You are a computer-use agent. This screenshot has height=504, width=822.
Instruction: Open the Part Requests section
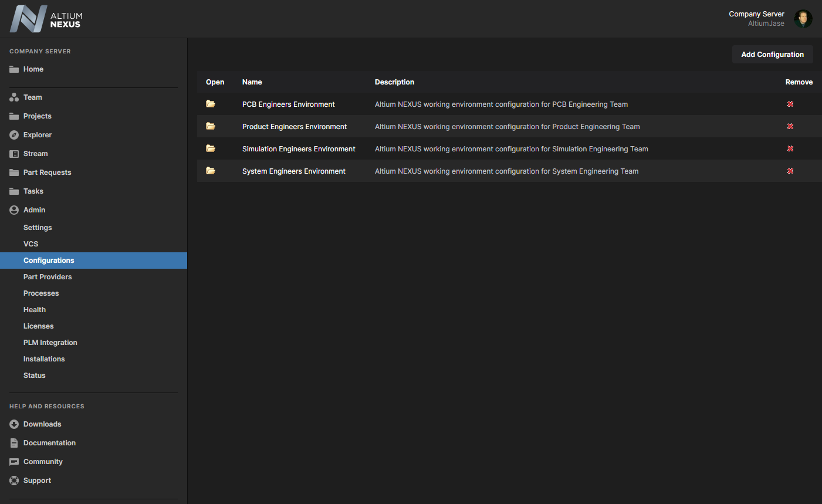coord(47,172)
